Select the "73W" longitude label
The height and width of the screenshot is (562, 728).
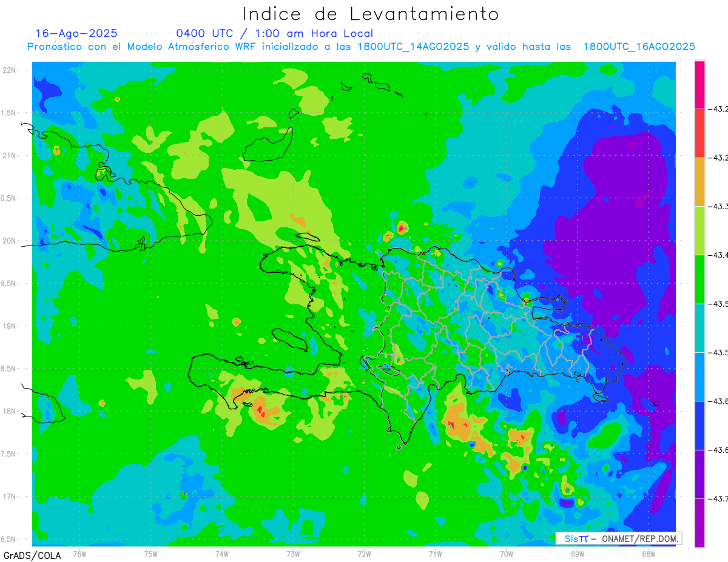coord(293,554)
